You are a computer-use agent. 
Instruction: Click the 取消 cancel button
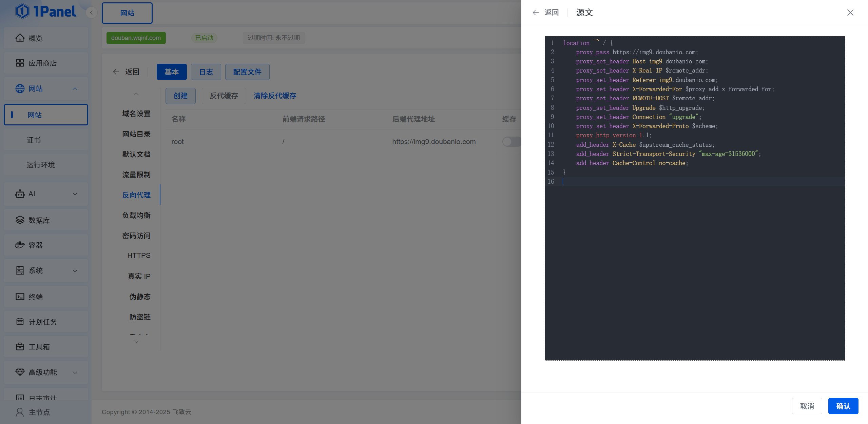tap(807, 406)
